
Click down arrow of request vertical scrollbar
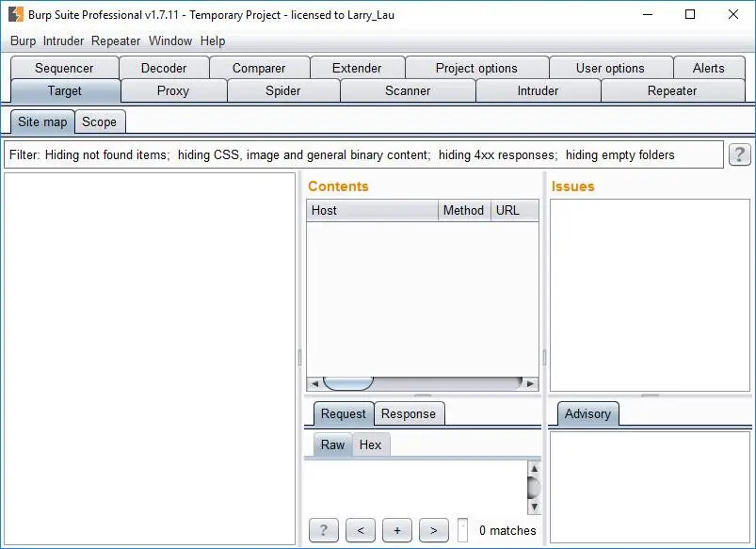click(x=534, y=507)
